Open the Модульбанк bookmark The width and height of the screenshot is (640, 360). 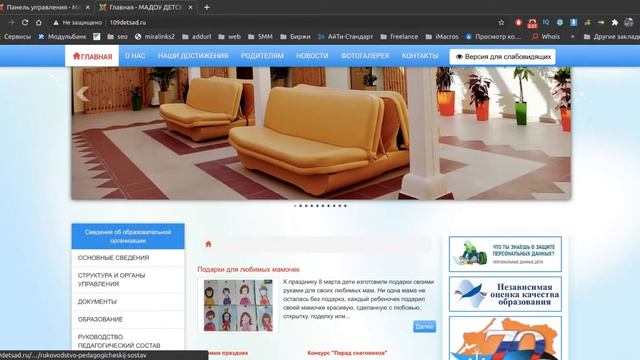[62, 36]
